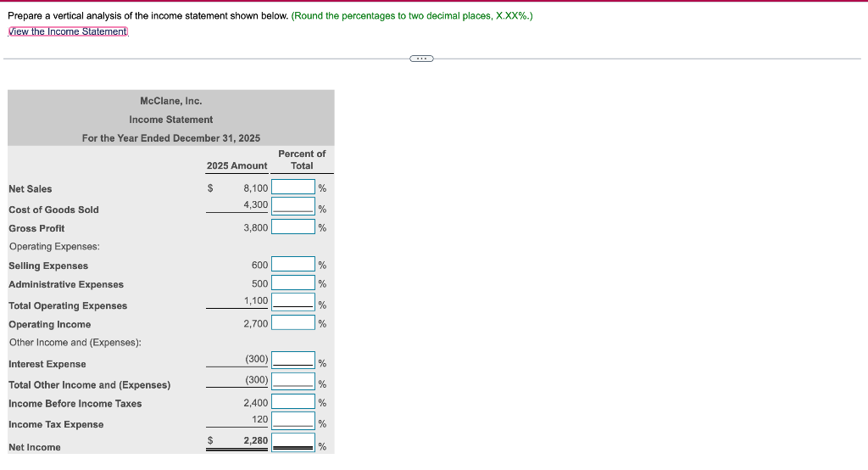Click the 120 Income Tax Expense amount

(x=259, y=420)
